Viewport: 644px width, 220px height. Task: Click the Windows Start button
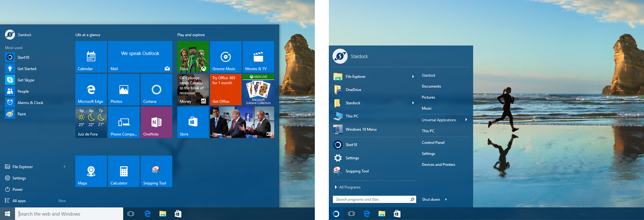pyautogui.click(x=8, y=214)
